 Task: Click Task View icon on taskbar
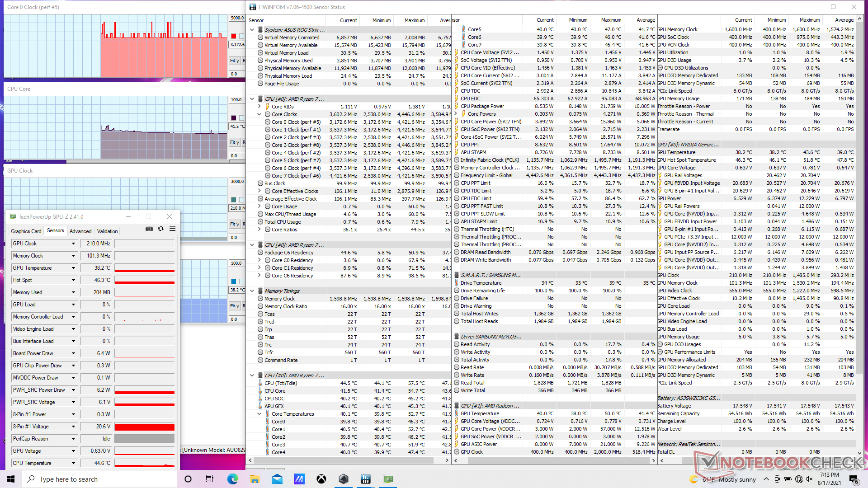point(210,479)
